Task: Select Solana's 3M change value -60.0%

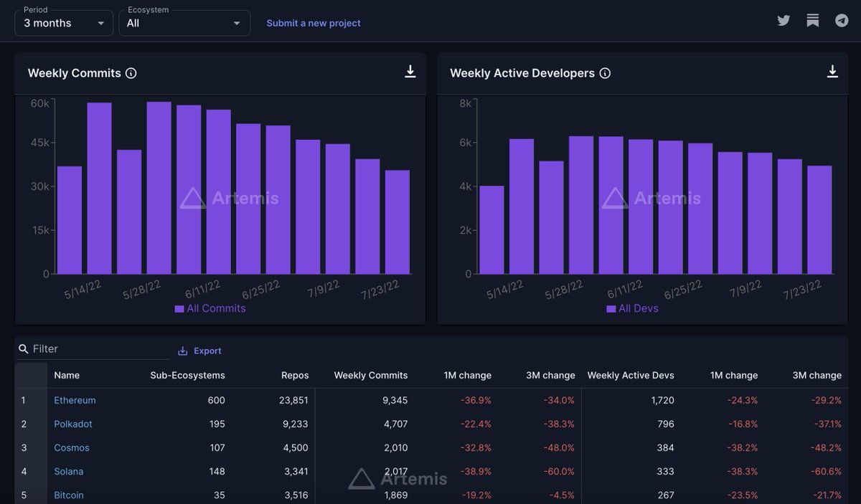Action: point(557,471)
